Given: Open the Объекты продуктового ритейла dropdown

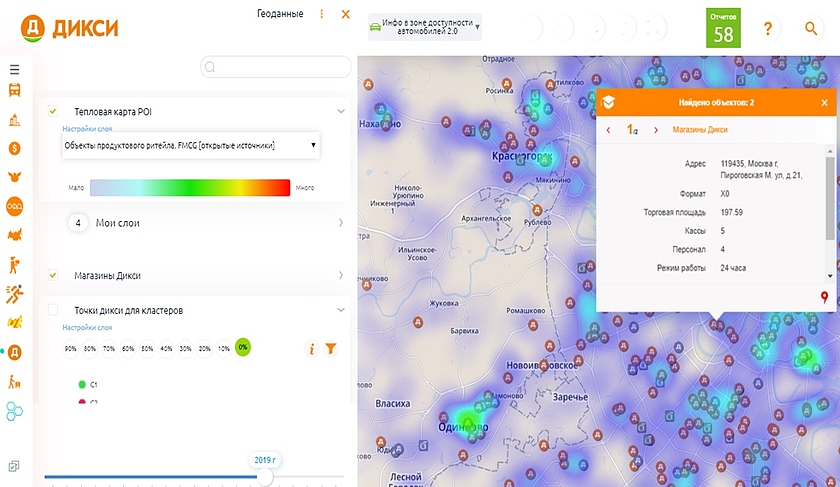Looking at the screenshot, I should pos(190,146).
